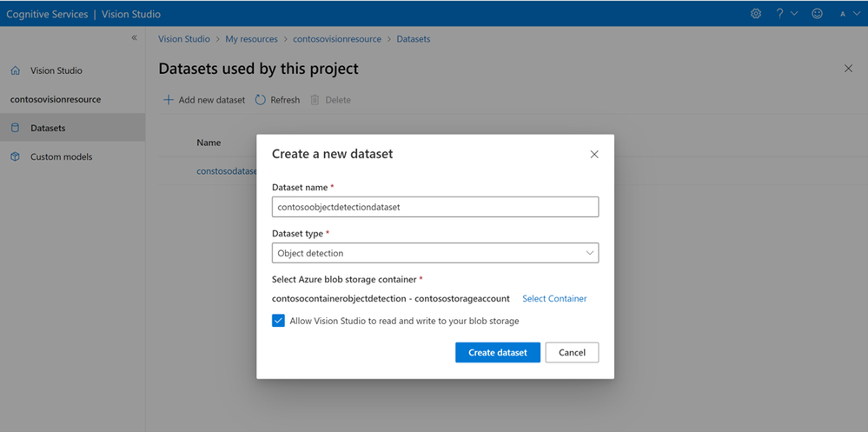Click the home icon beside Vision Studio

(16, 70)
